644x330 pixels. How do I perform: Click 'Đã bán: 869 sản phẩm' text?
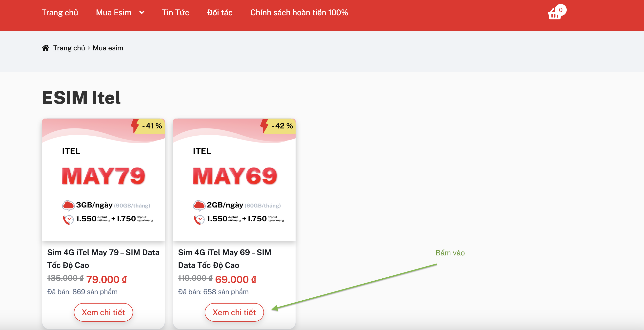click(82, 292)
